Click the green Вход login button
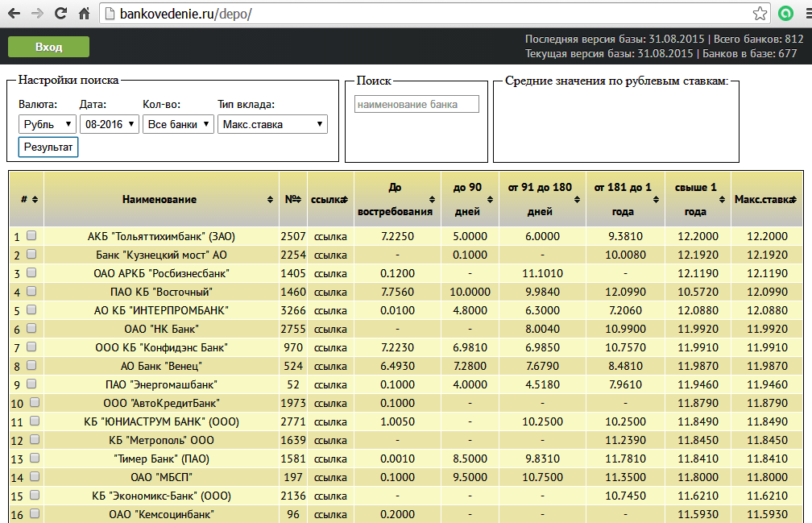 tap(48, 47)
